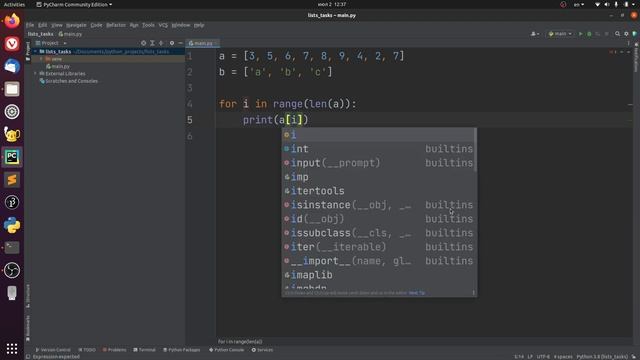Click the user account icon in toolbar
This screenshot has width=640, height=360.
(x=535, y=34)
